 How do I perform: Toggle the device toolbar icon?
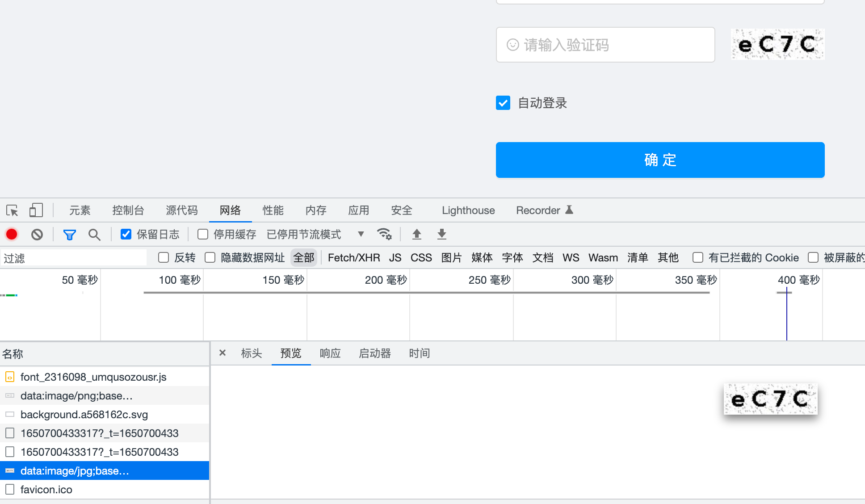tap(36, 210)
